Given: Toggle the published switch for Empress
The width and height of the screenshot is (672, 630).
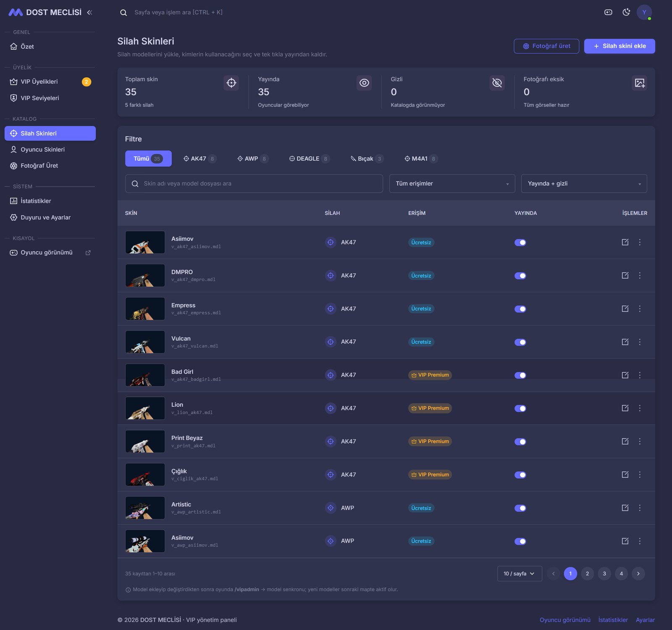Looking at the screenshot, I should coord(520,309).
